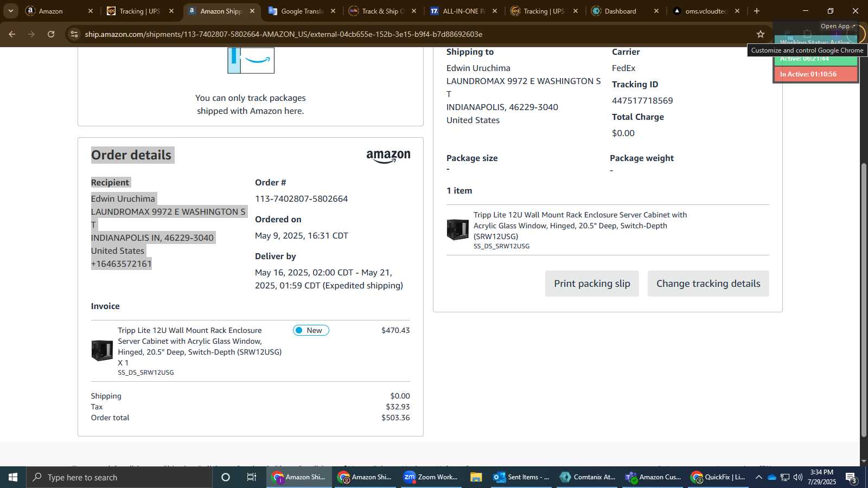Open Task View on taskbar
The height and width of the screenshot is (488, 868).
(x=252, y=477)
